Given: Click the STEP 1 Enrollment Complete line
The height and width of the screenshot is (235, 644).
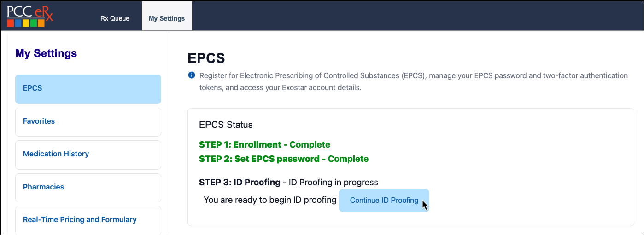Looking at the screenshot, I should click(264, 145).
